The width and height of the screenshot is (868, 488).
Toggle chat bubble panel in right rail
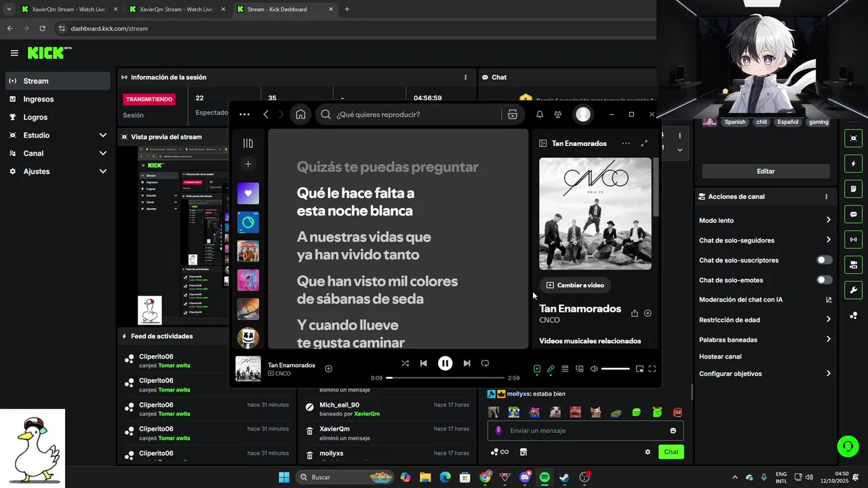coord(853,214)
